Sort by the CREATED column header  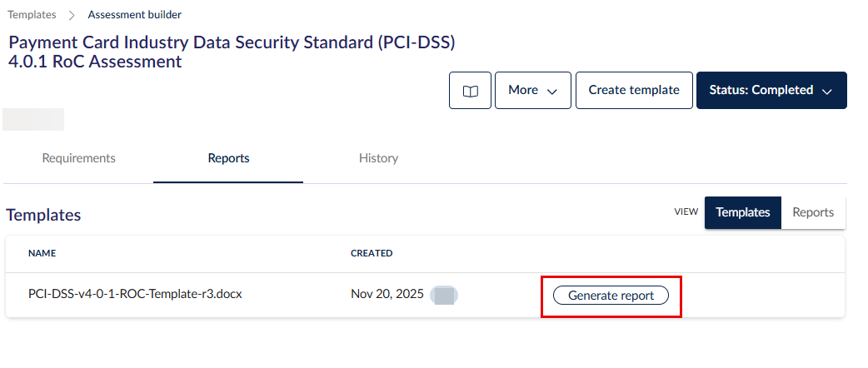(x=372, y=253)
